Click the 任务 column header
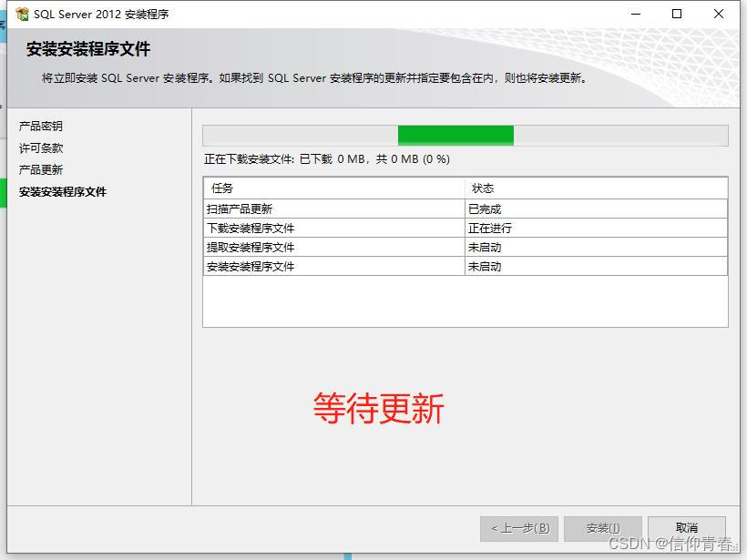The height and width of the screenshot is (560, 747). pos(334,188)
